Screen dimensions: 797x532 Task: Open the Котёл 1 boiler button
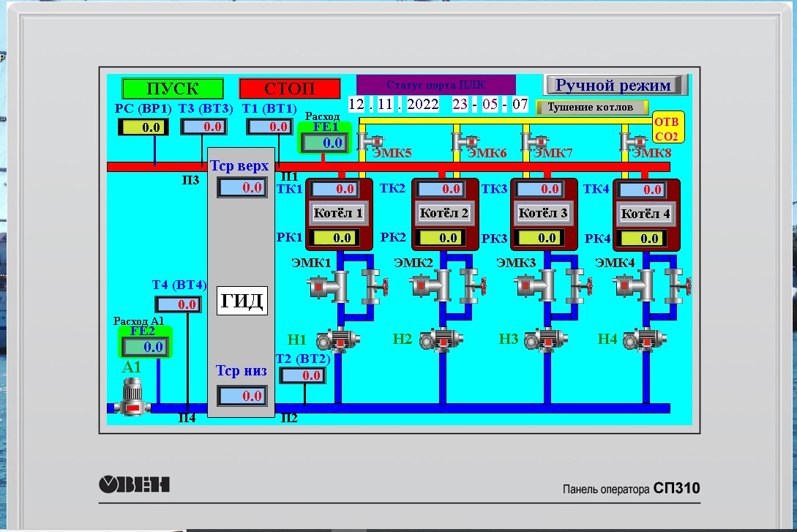339,214
